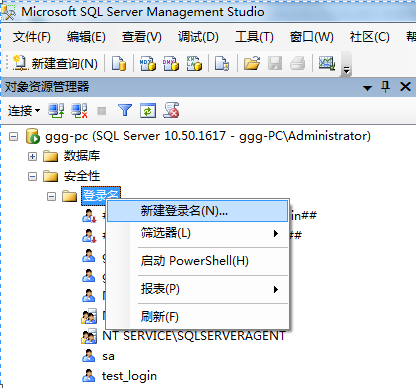Select the 安全性 folder

[82, 176]
